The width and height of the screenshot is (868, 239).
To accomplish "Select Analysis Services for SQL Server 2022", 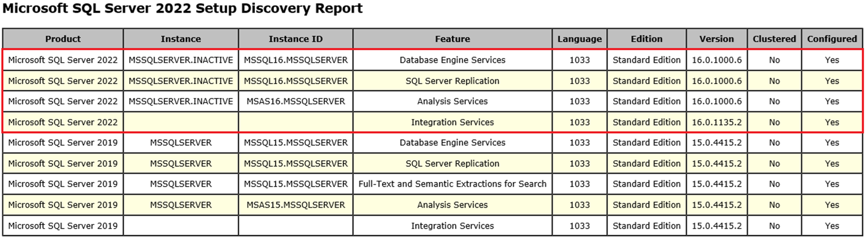I will [453, 101].
